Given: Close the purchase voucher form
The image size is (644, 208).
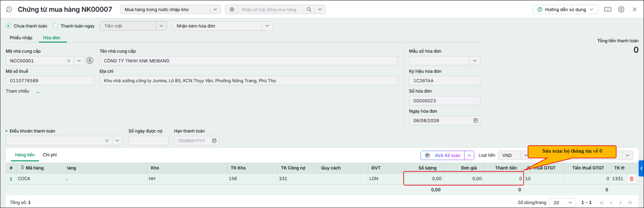Looking at the screenshot, I should [x=634, y=9].
